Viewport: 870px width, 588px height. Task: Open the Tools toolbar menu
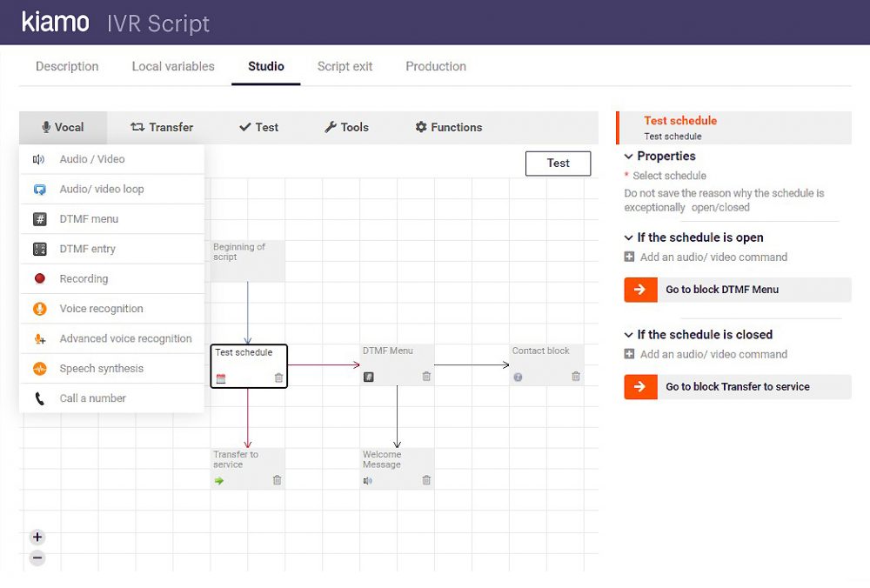click(347, 128)
